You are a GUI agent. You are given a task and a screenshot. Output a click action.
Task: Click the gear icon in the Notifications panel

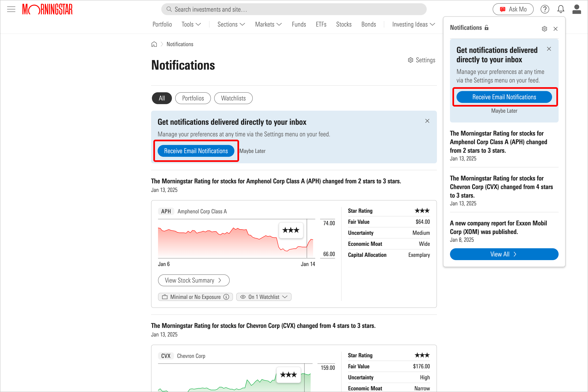click(545, 29)
